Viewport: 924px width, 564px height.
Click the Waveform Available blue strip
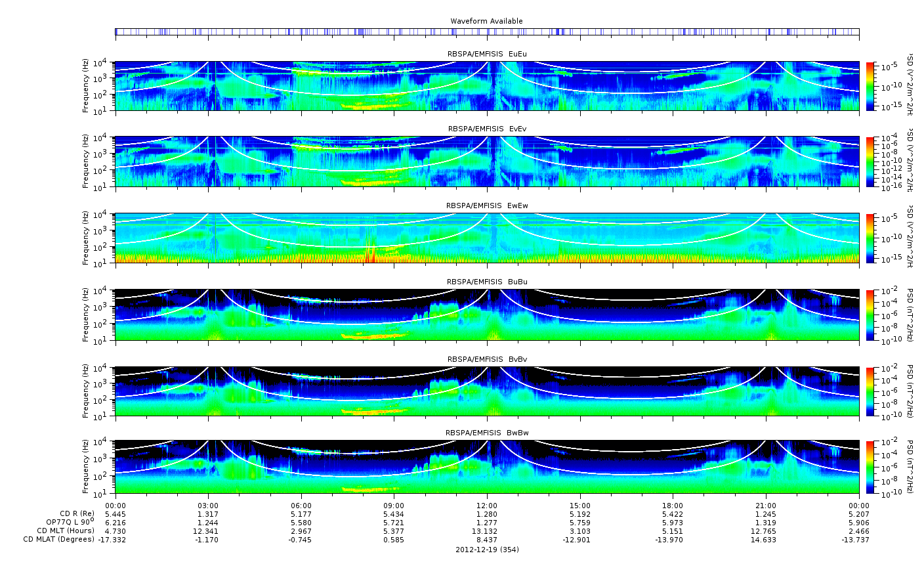(487, 32)
